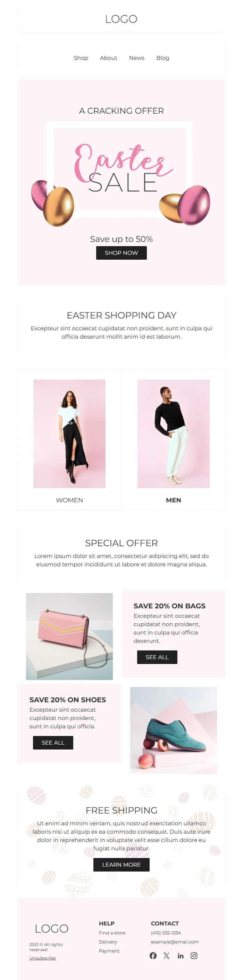Click the pink handbag product image
Screen dimensions: 243x980
69,637
